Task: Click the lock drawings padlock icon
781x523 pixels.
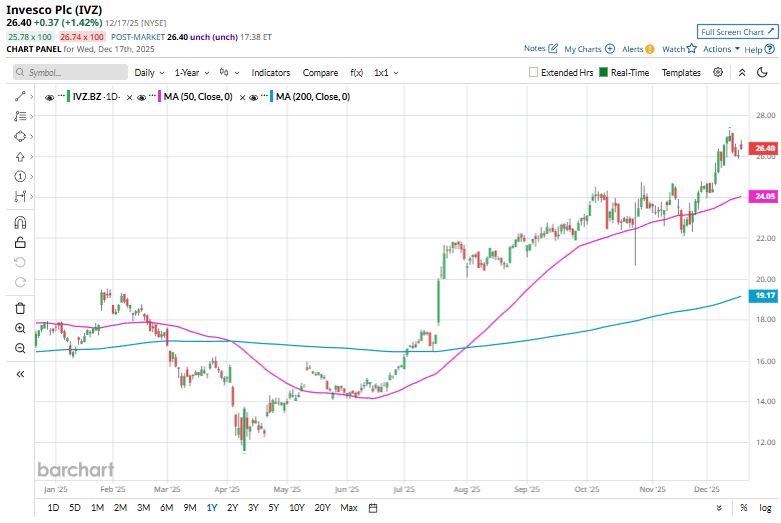Action: click(x=20, y=242)
